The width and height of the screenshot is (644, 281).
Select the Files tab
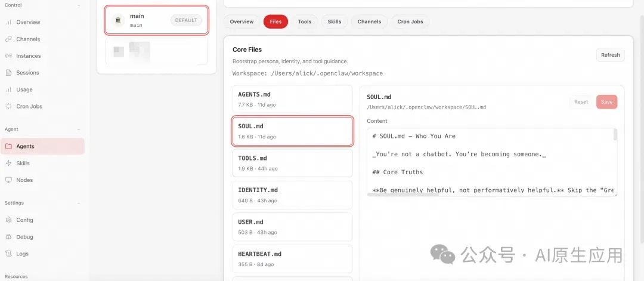275,21
